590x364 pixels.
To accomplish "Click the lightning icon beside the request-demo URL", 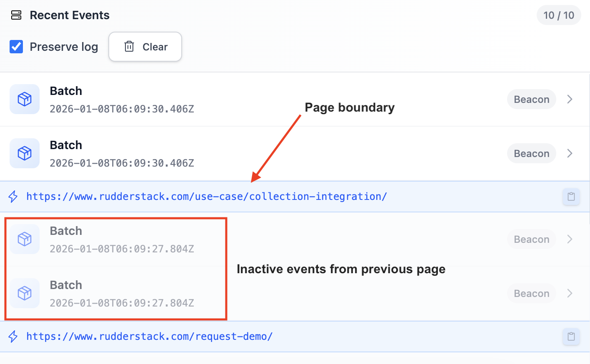I will coord(13,337).
